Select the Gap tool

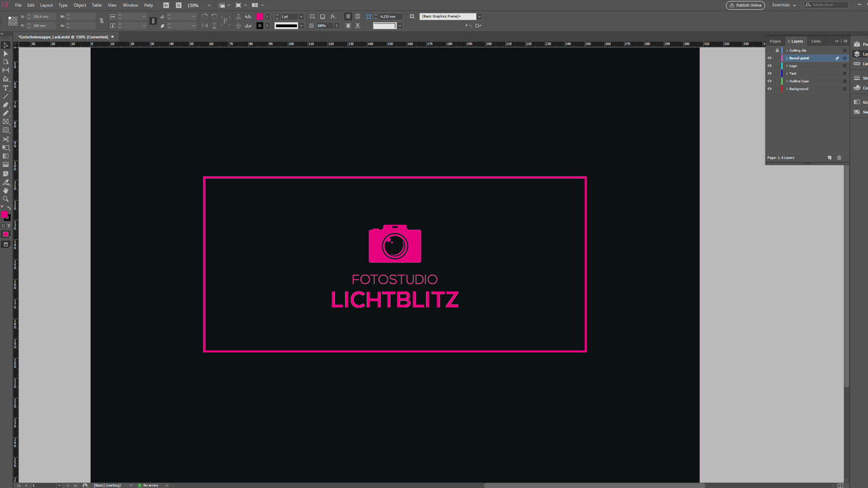[6, 70]
